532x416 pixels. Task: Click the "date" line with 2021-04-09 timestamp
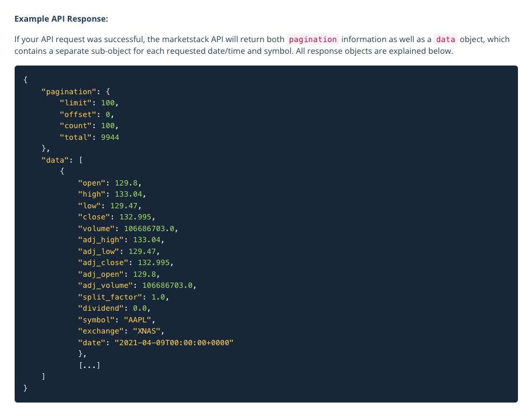[x=156, y=343]
